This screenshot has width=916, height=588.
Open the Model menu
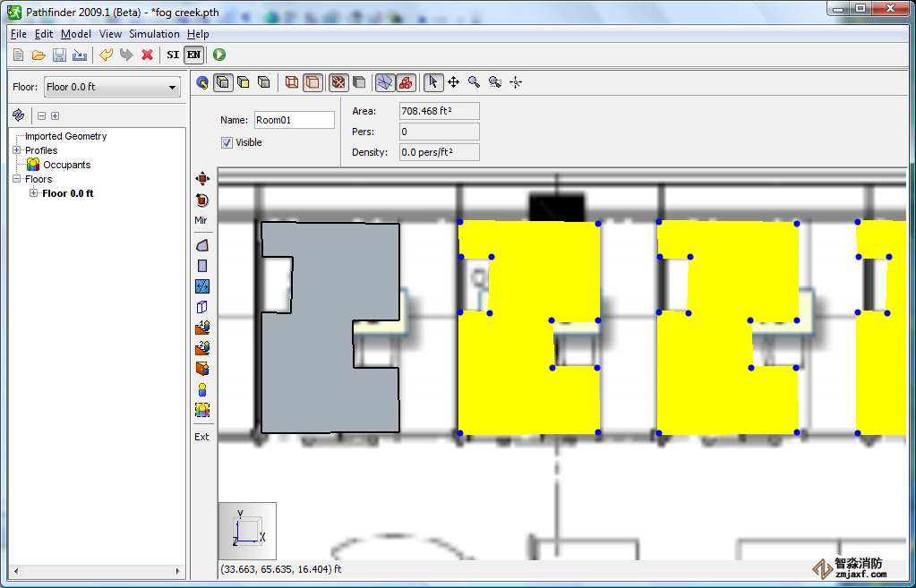pyautogui.click(x=76, y=34)
